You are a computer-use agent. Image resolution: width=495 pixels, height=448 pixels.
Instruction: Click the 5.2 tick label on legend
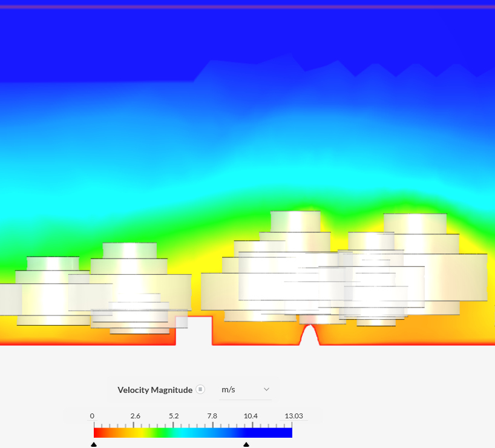[x=174, y=416]
